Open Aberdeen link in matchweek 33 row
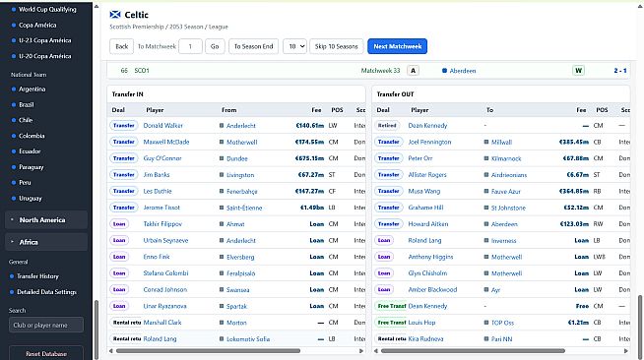Screen dimensions: 644x360 463,71
